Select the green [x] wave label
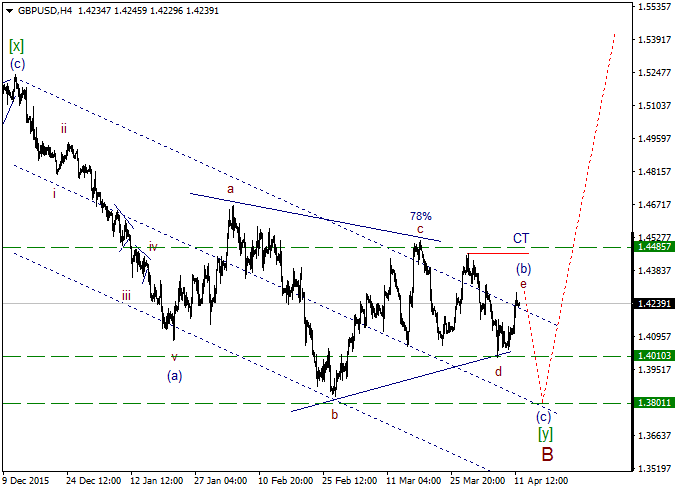 click(x=16, y=46)
